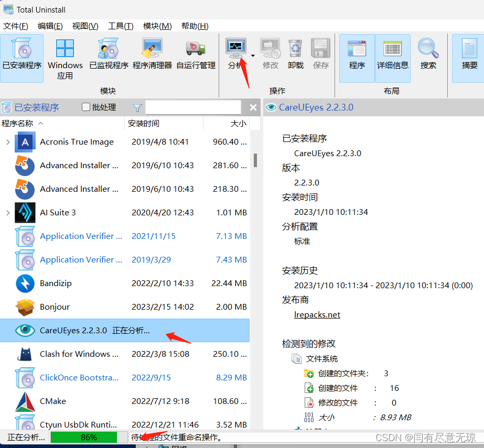The image size is (484, 448).
Task: Click the 正在分析... status bar text
Action: [26, 437]
